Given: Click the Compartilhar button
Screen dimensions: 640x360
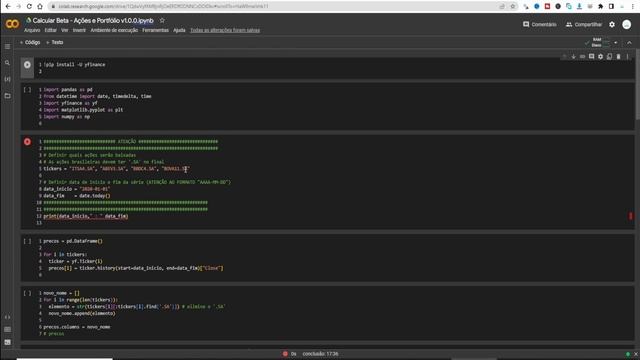Looking at the screenshot, I should click(584, 24).
